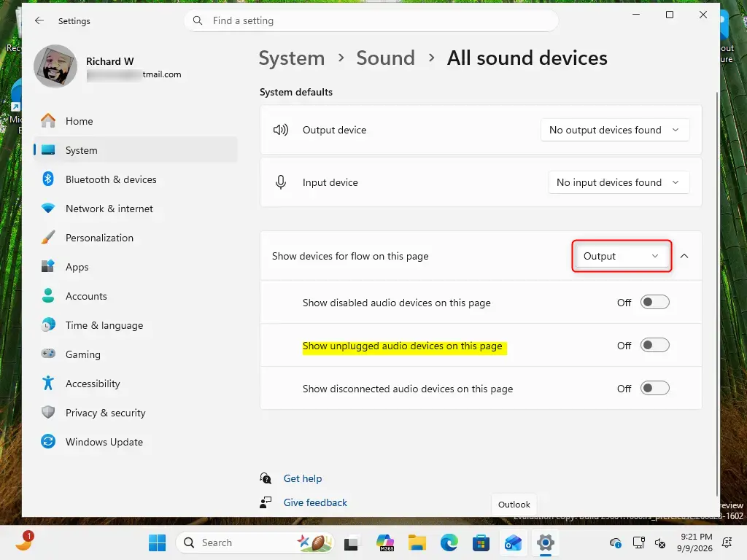Click the Get help headset icon

[x=266, y=478]
